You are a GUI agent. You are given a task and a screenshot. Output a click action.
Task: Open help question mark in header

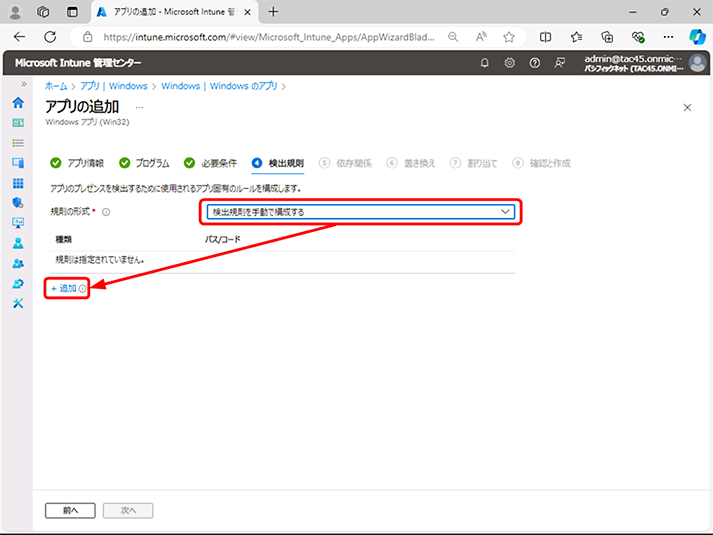point(535,63)
